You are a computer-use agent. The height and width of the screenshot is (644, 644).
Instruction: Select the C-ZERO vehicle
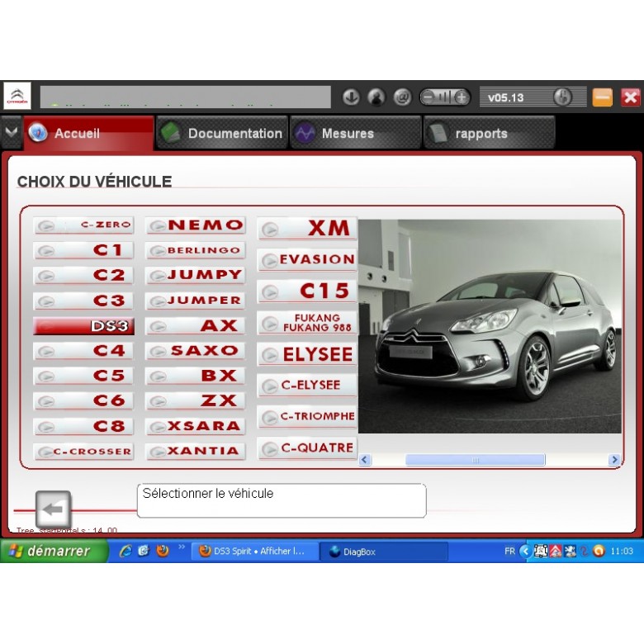pyautogui.click(x=83, y=225)
